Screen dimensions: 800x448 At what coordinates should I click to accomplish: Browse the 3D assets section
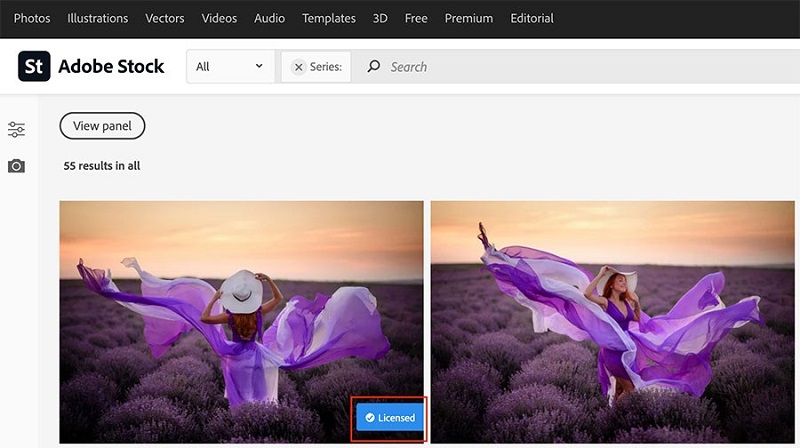[x=380, y=18]
